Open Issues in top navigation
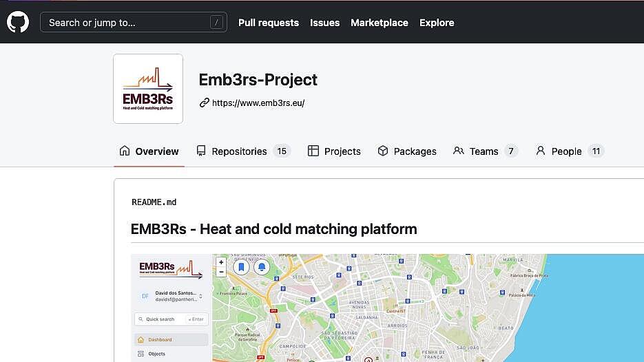 point(325,23)
